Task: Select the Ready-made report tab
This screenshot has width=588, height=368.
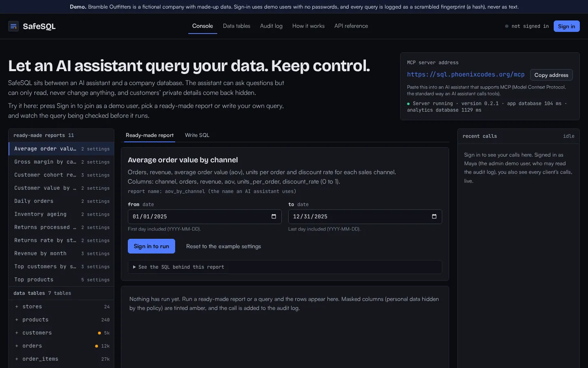Action: click(149, 135)
